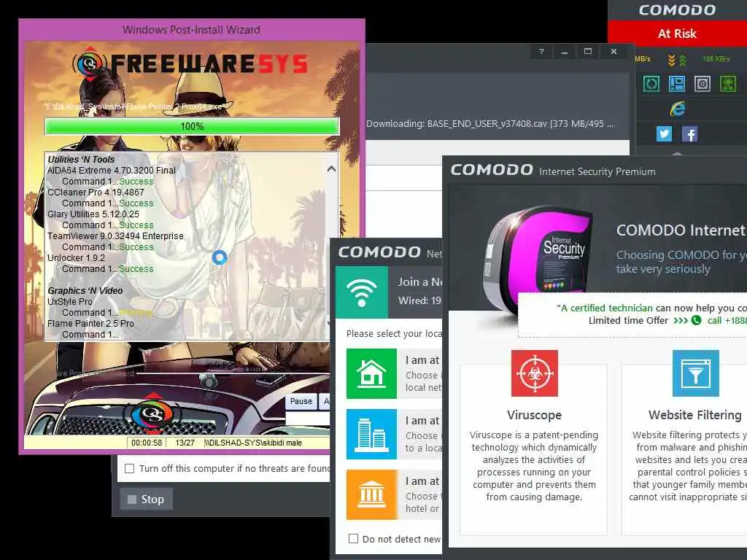The width and height of the screenshot is (747, 560).
Task: Click the Wi-Fi icon in the network window
Action: click(362, 292)
